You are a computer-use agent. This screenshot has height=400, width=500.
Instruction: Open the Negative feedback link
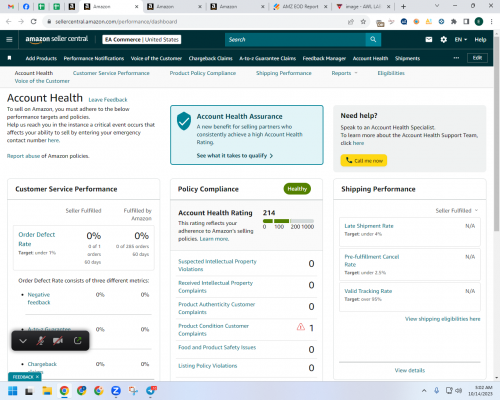[39, 298]
